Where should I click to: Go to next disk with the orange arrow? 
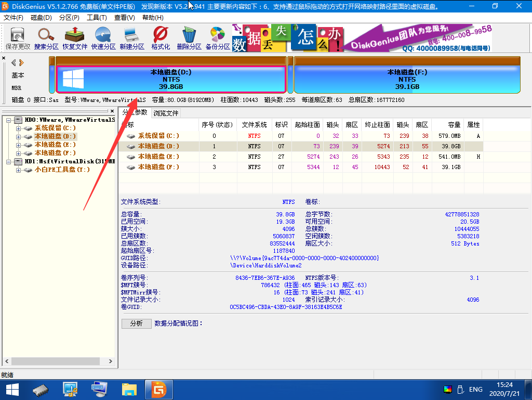tap(21, 62)
